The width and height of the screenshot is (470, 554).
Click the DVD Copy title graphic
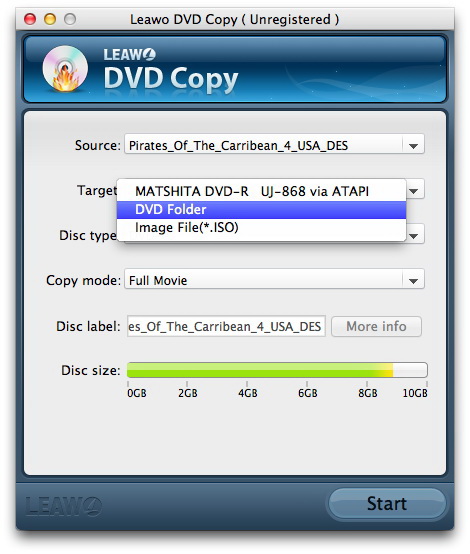pos(171,79)
